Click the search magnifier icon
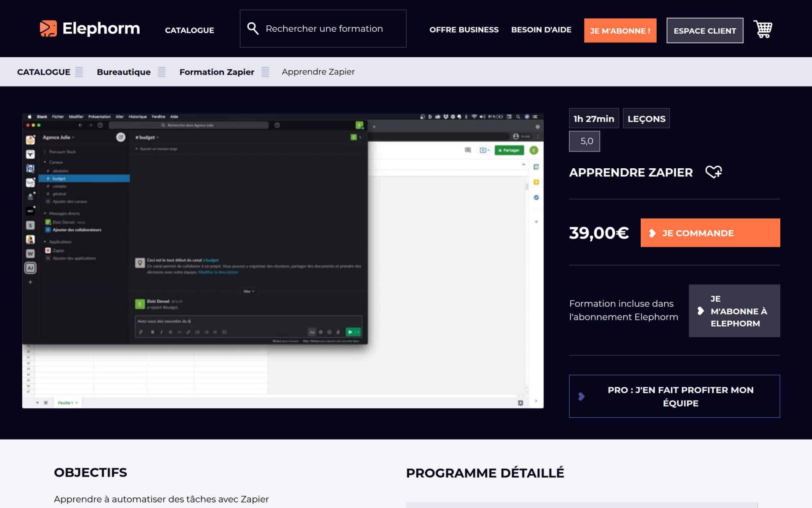 253,29
